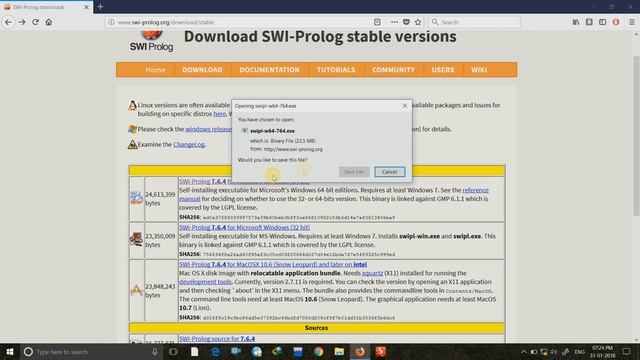Open the Windows Start menu
The width and height of the screenshot is (640, 360).
point(10,351)
